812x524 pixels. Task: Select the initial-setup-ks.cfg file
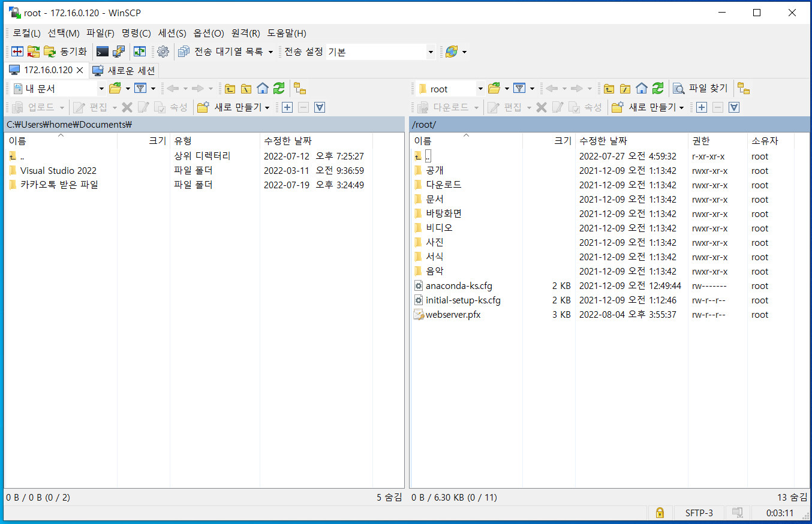[463, 300]
